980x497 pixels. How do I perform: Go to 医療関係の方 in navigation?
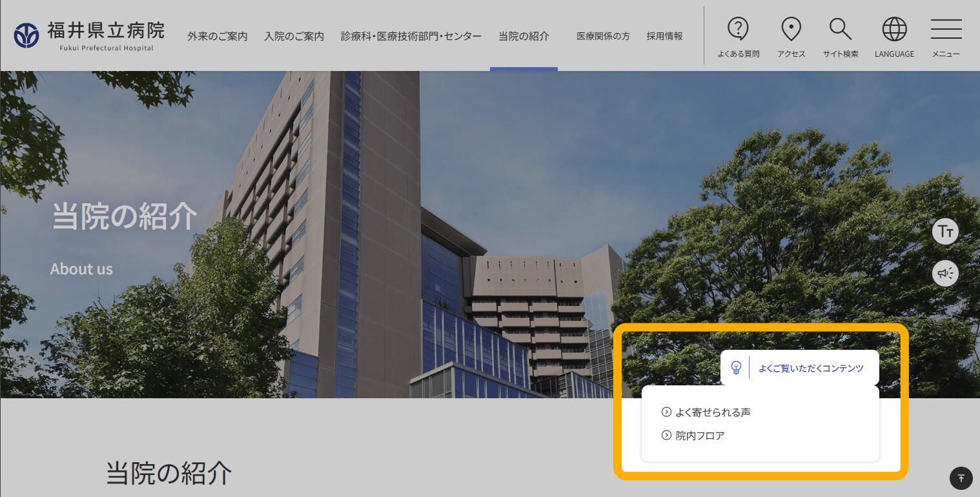tap(603, 36)
